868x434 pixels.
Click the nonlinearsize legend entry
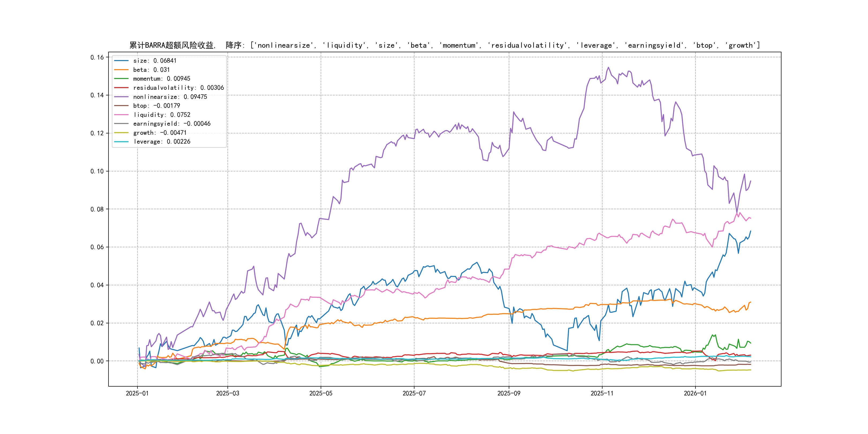[x=170, y=97]
